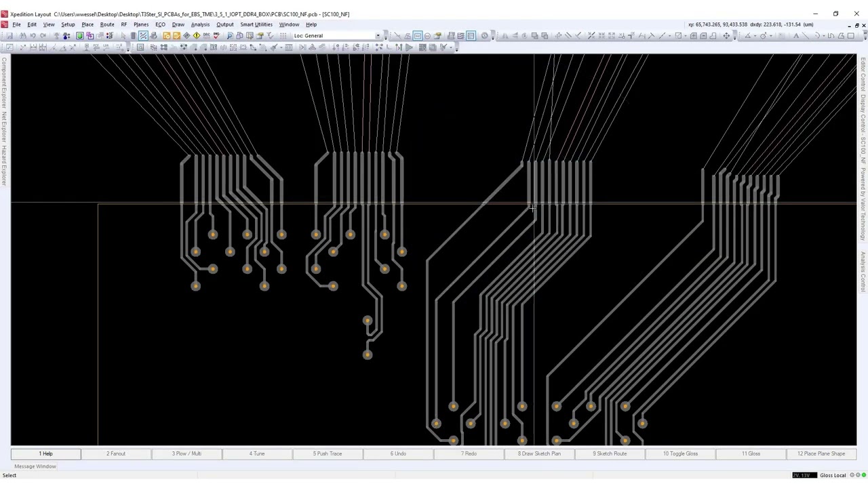
Task: Click the RE toolbar icon
Action: (x=214, y=47)
